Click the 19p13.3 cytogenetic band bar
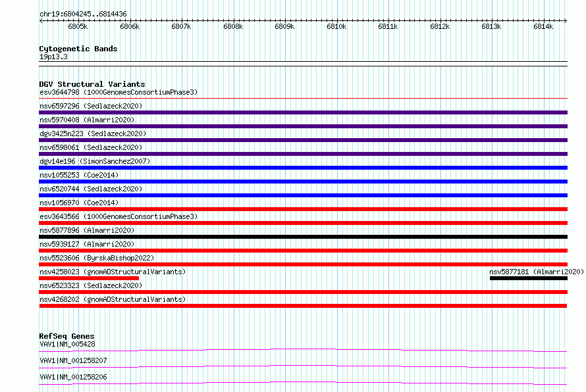Viewport: 586px width, 392px height. (x=303, y=64)
